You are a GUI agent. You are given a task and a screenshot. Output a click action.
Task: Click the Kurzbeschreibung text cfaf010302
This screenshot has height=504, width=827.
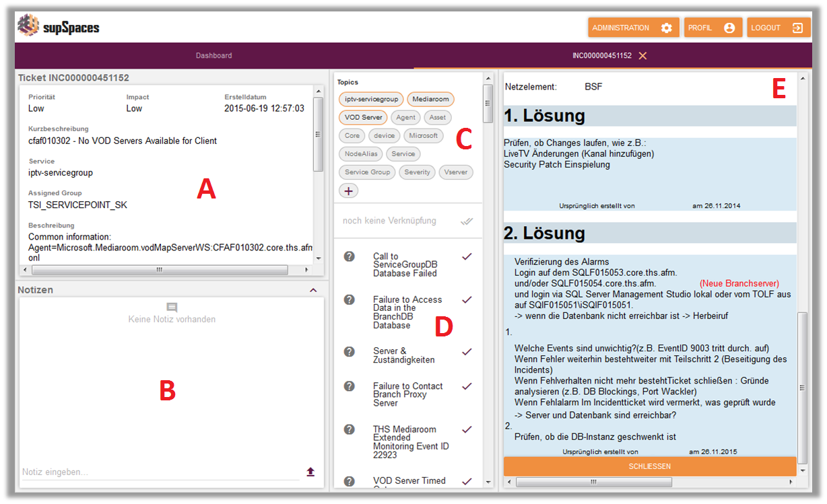click(x=123, y=141)
